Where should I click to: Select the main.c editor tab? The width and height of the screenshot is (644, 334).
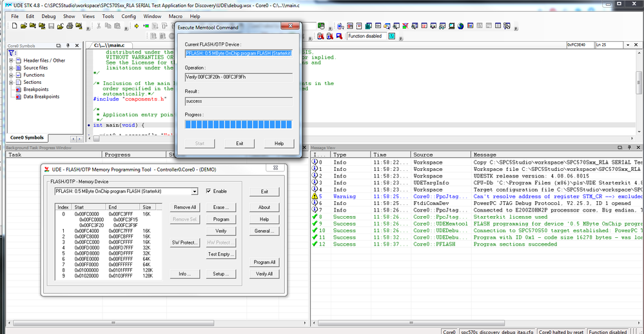click(109, 45)
